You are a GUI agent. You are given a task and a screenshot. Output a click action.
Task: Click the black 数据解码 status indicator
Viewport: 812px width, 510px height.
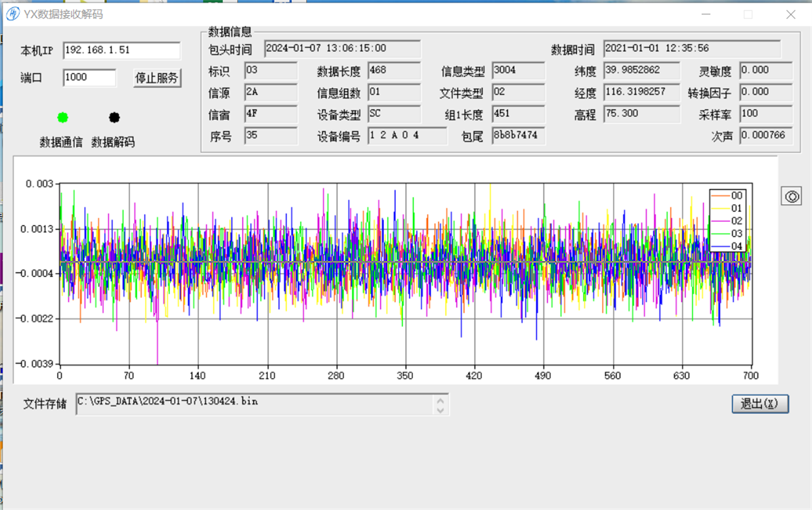pyautogui.click(x=114, y=117)
